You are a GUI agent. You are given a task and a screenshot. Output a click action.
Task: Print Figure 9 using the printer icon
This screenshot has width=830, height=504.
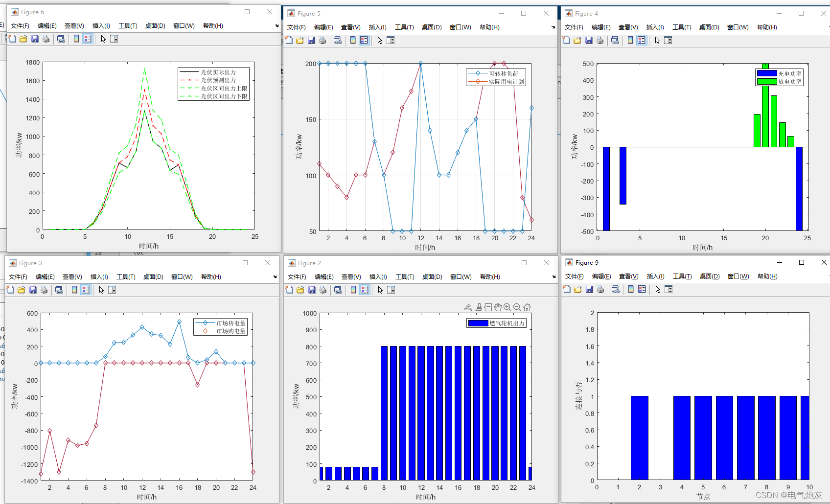[x=600, y=289]
